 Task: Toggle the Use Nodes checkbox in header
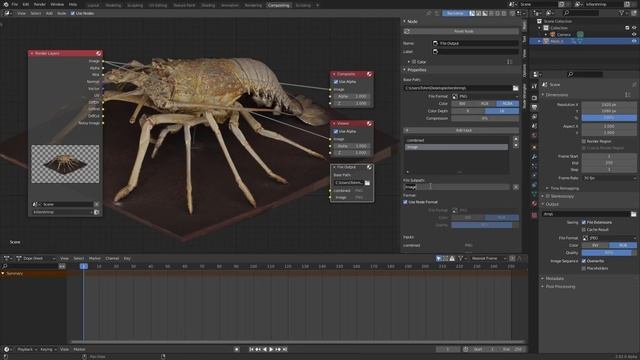click(x=73, y=13)
